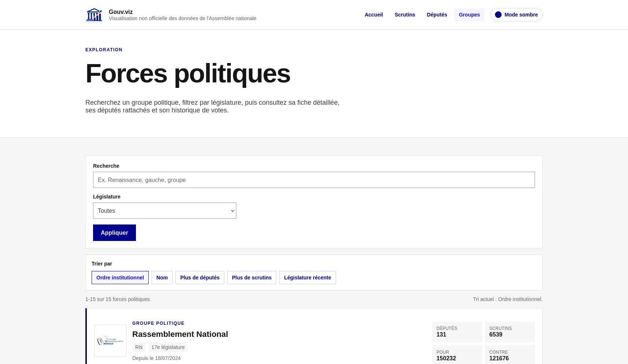Focus the Recherche input field
Image resolution: width=628 pixels, height=364 pixels.
[x=314, y=180]
